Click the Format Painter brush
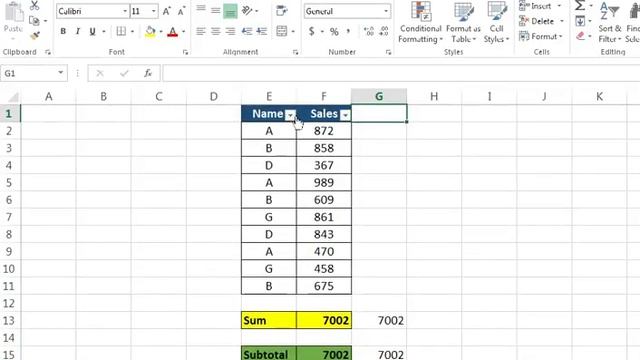The height and width of the screenshot is (360, 640). tap(35, 36)
